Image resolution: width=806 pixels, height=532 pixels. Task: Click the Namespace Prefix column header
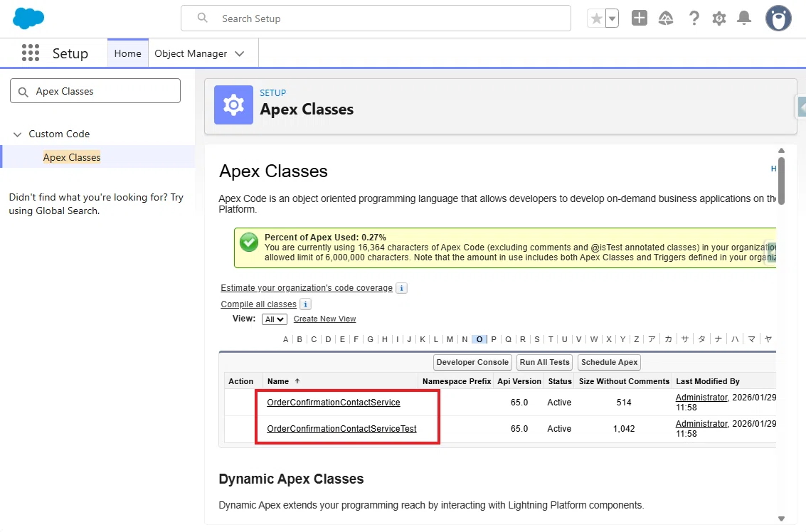coord(457,381)
